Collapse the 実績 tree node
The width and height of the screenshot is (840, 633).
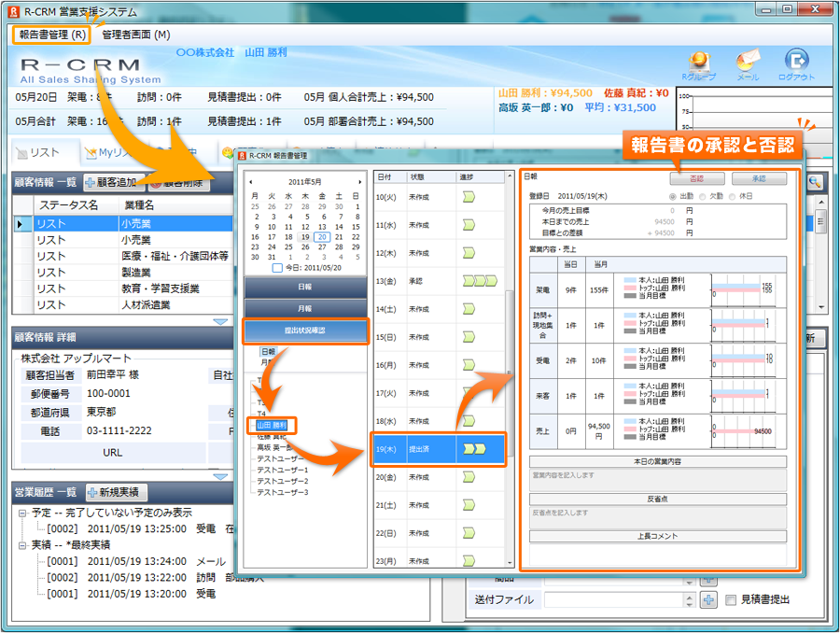(22, 545)
